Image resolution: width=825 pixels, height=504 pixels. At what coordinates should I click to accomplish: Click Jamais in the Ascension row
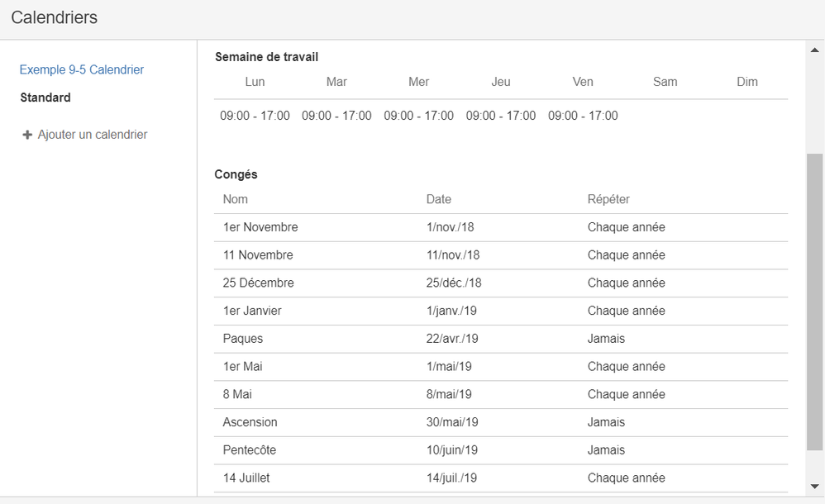point(606,422)
